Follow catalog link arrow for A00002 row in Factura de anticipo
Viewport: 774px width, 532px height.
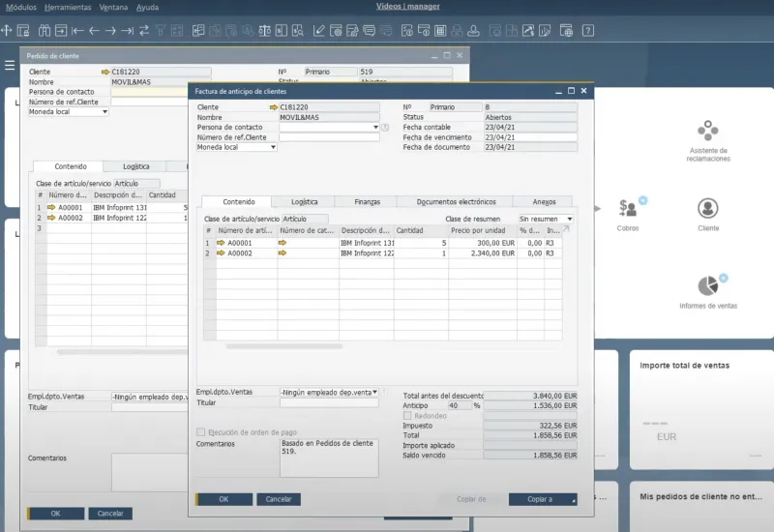283,253
